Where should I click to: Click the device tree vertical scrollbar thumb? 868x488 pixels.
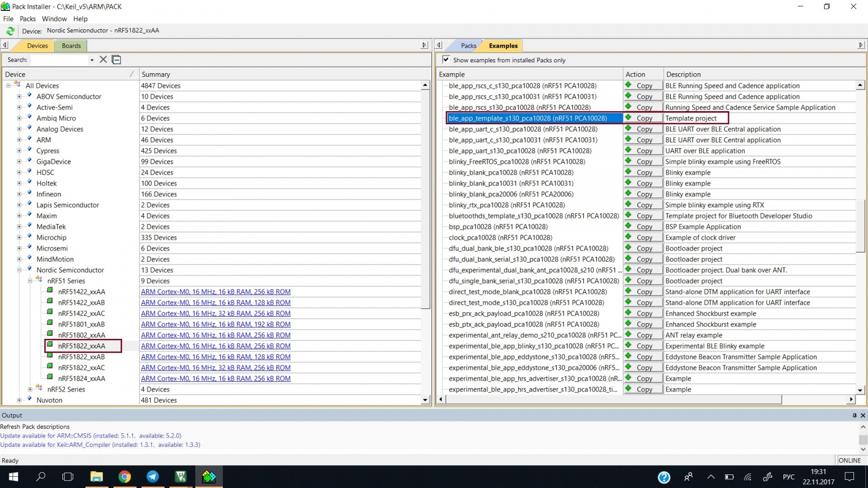click(x=425, y=200)
